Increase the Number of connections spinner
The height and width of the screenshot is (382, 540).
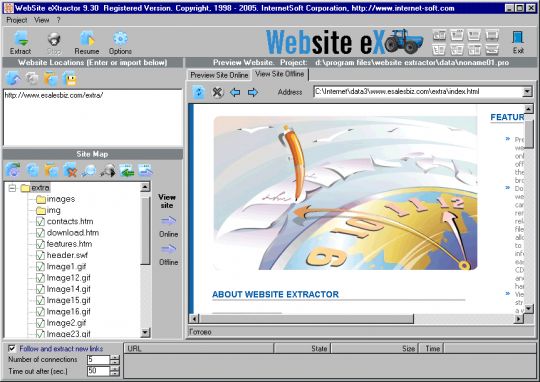pos(115,357)
